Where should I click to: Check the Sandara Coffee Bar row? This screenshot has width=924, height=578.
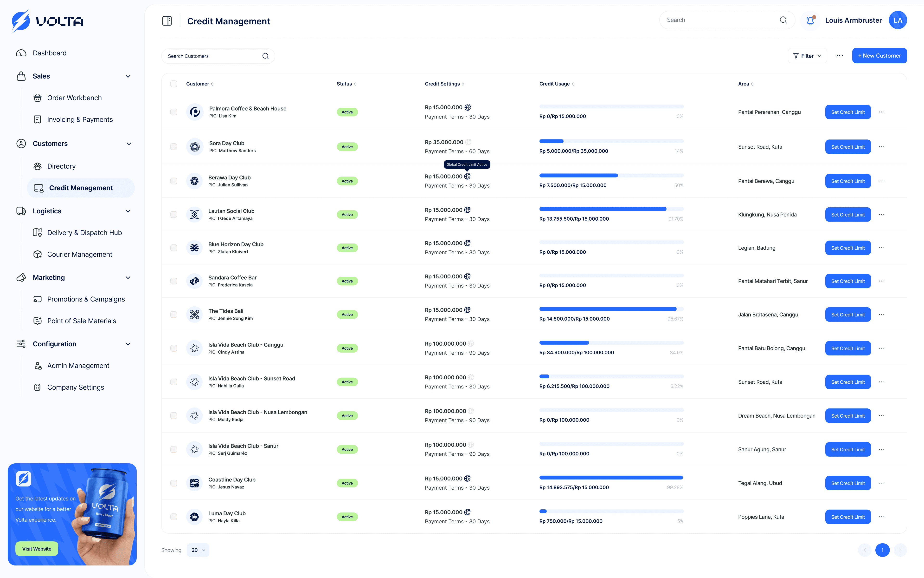click(x=174, y=281)
